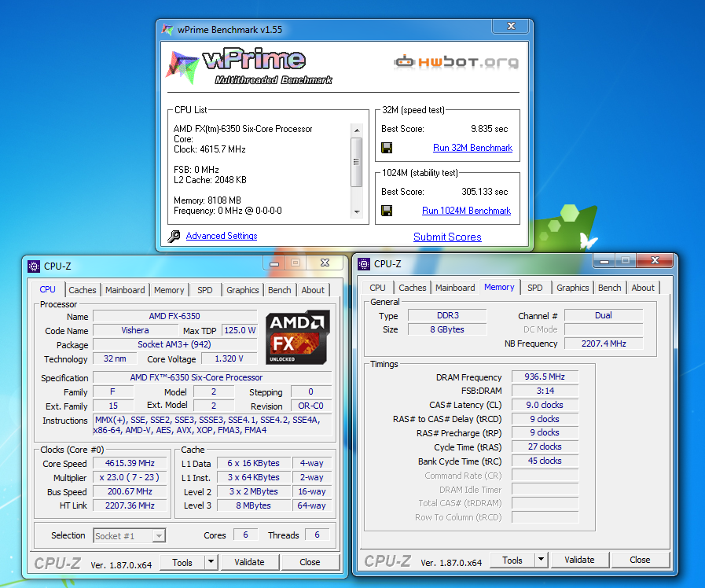Viewport: 705px width, 588px height.
Task: Click the HWBOT.org logo in wPrime
Action: (456, 61)
